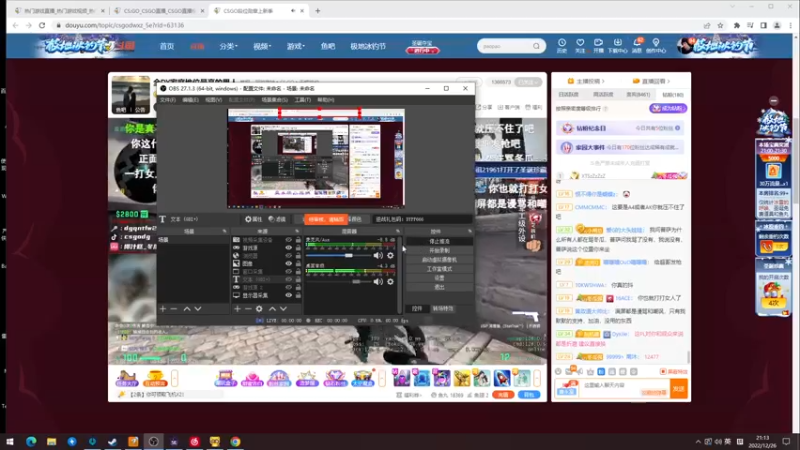Expand arrow after activity icons in gift bar

(x=382, y=378)
